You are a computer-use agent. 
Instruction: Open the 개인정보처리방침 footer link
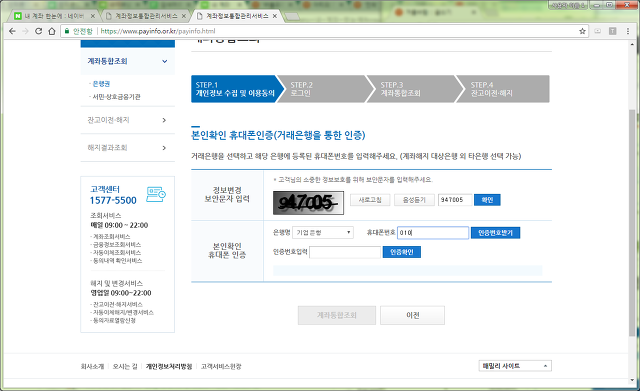tap(169, 367)
